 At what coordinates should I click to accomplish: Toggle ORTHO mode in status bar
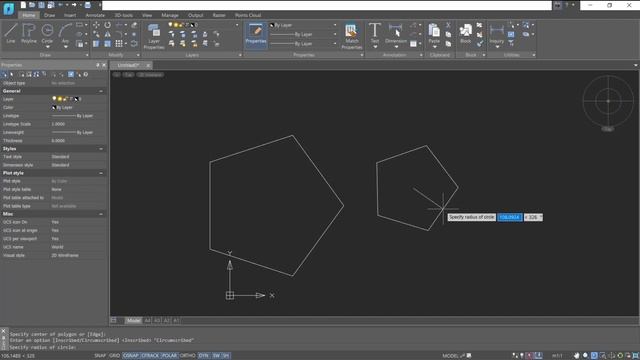click(x=188, y=356)
